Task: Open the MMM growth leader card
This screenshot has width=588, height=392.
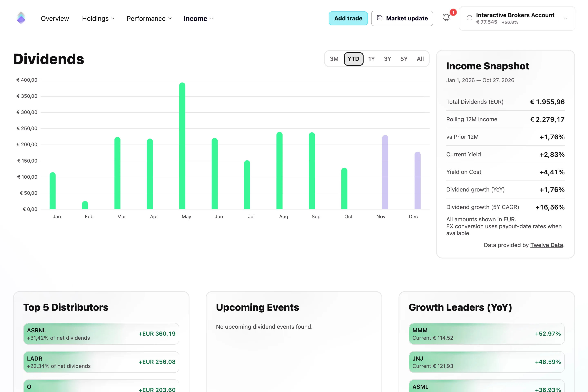Action: pyautogui.click(x=487, y=334)
